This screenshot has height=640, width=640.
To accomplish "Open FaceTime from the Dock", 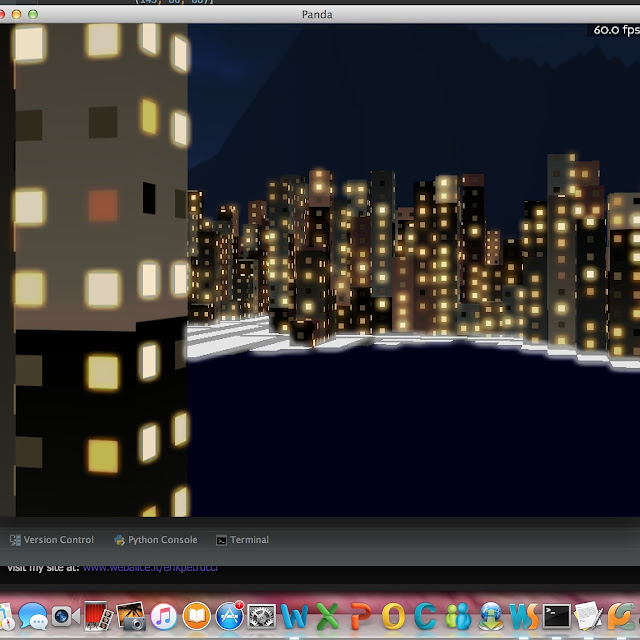I will pos(65,616).
